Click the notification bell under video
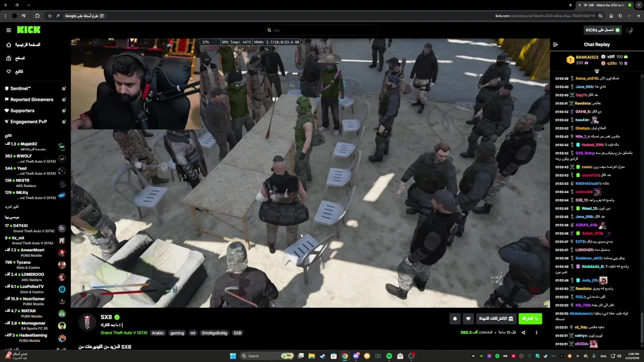The width and height of the screenshot is (644, 362). coord(455,319)
